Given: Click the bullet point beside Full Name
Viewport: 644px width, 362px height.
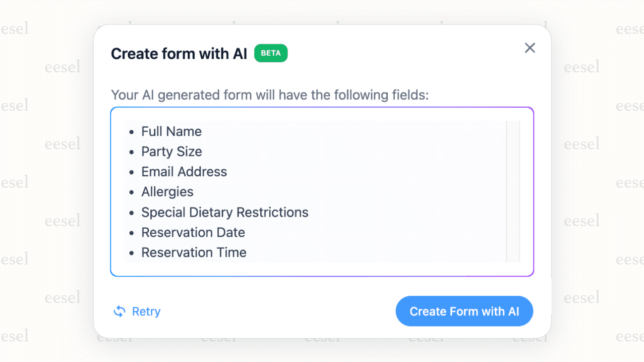Looking at the screenshot, I should point(131,132).
